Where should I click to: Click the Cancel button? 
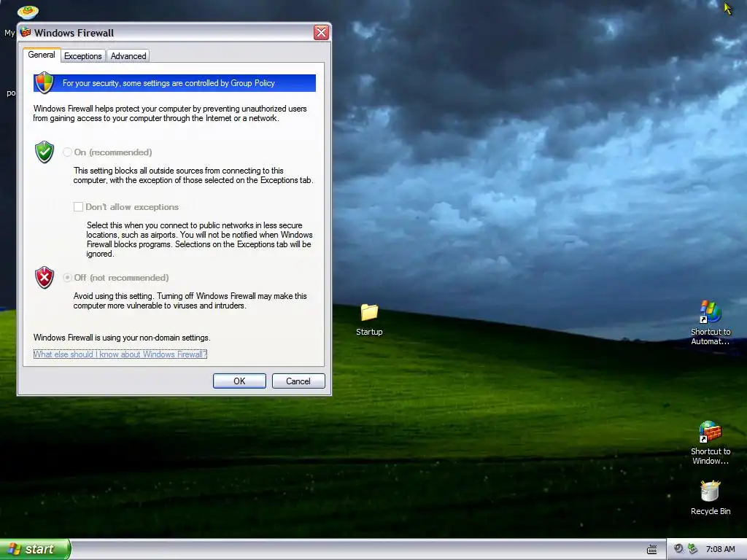[298, 381]
